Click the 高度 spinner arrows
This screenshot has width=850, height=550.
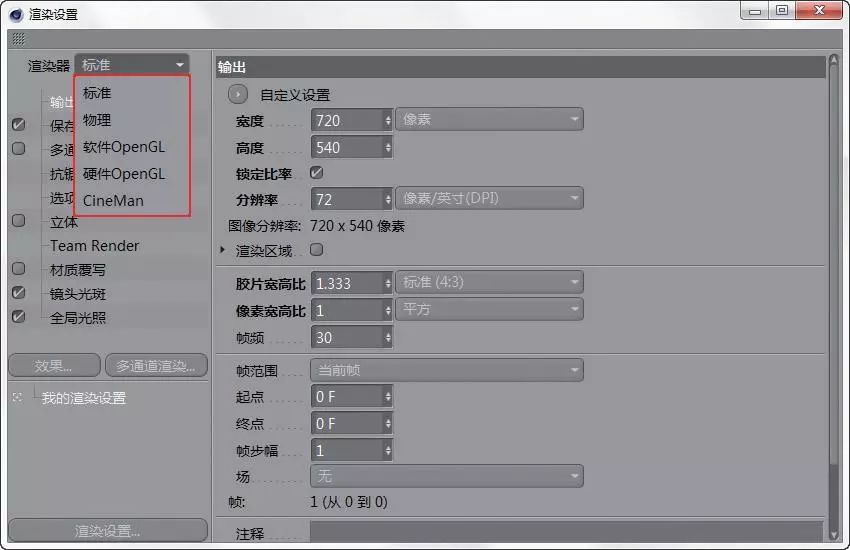[x=388, y=147]
